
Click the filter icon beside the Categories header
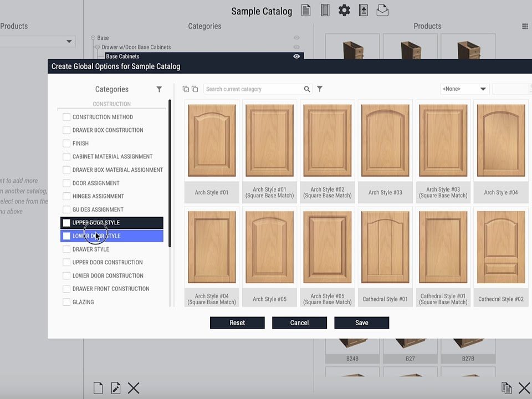pyautogui.click(x=159, y=89)
